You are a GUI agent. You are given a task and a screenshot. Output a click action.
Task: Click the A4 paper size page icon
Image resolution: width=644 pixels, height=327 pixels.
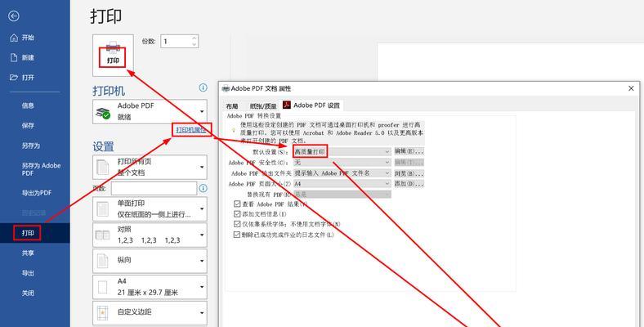(x=103, y=287)
